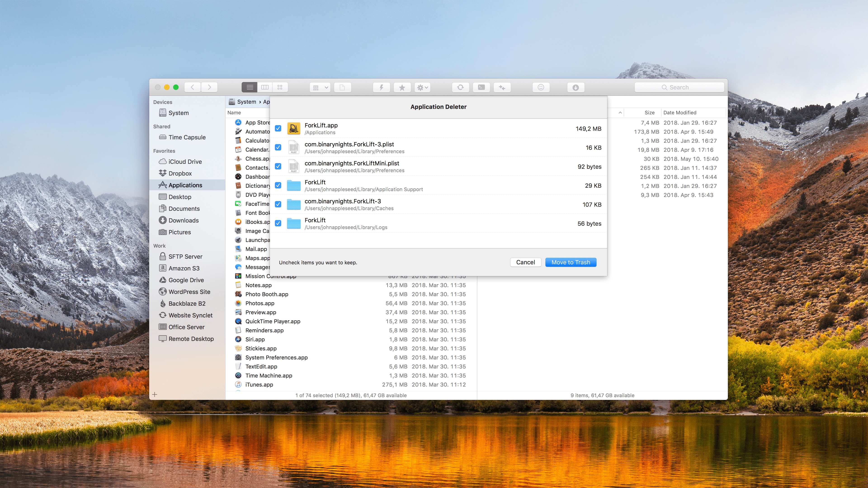Open Favorites with the star toolbar icon

[402, 88]
